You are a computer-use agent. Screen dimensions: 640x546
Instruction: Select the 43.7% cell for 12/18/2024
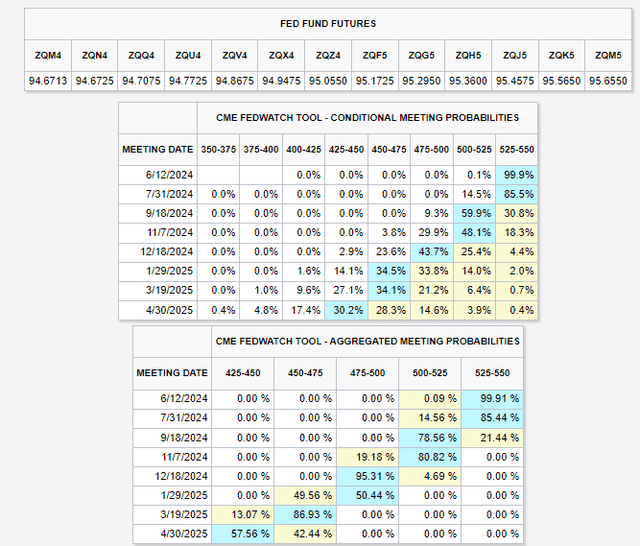click(x=432, y=252)
